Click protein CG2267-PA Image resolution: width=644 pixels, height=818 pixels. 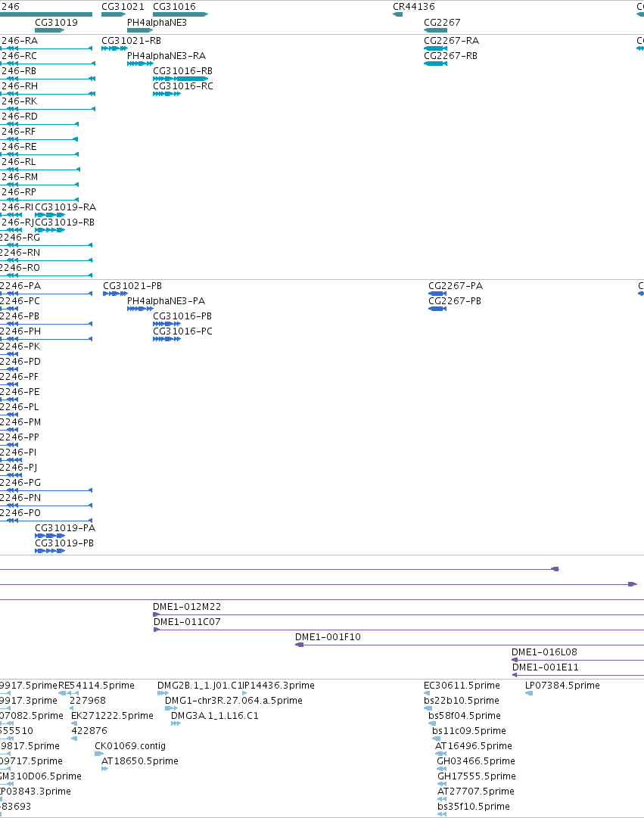[456, 285]
